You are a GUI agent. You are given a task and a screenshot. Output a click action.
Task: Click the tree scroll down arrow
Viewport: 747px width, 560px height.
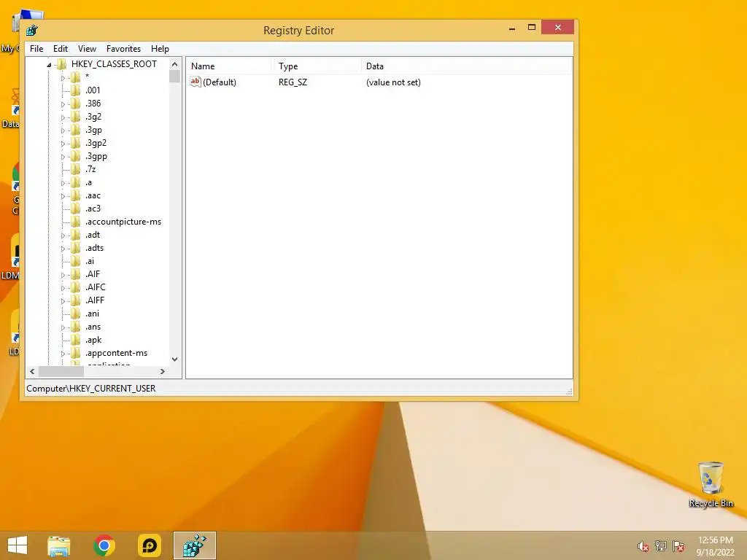pyautogui.click(x=175, y=359)
